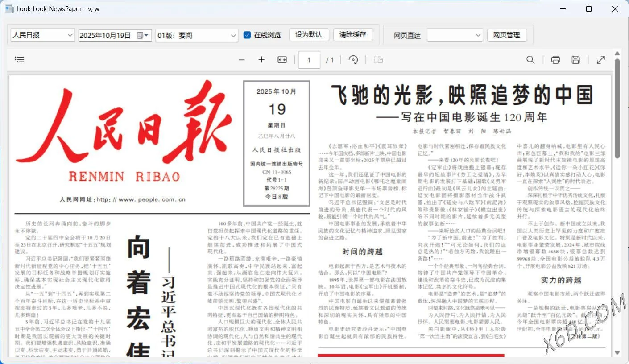Screen dimensions: 629x364
Task: Zoom out of the newspaper page
Action: (241, 59)
